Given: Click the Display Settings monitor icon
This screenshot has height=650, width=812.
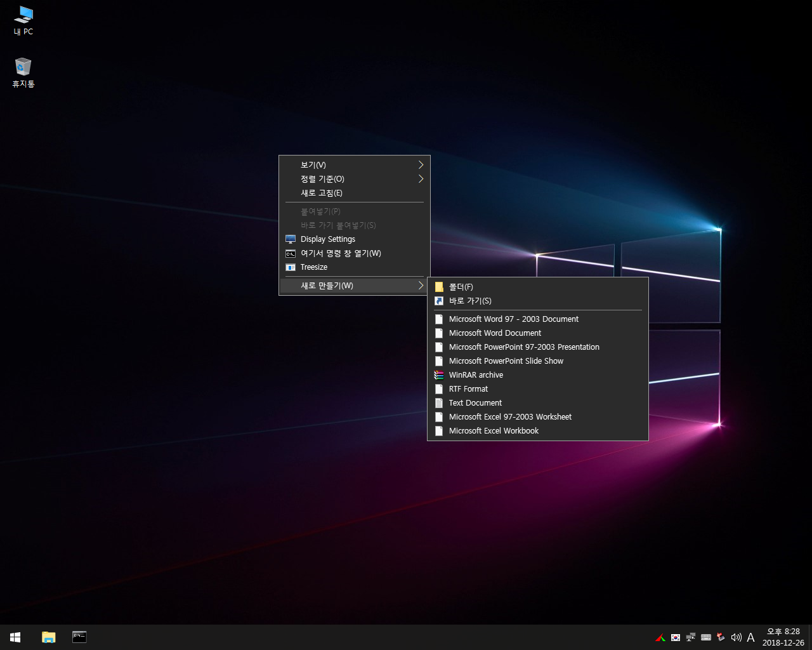Looking at the screenshot, I should (x=291, y=239).
